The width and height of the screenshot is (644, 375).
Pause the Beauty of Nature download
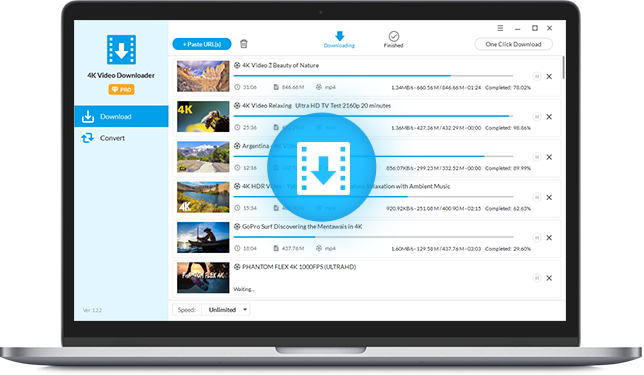pos(537,76)
